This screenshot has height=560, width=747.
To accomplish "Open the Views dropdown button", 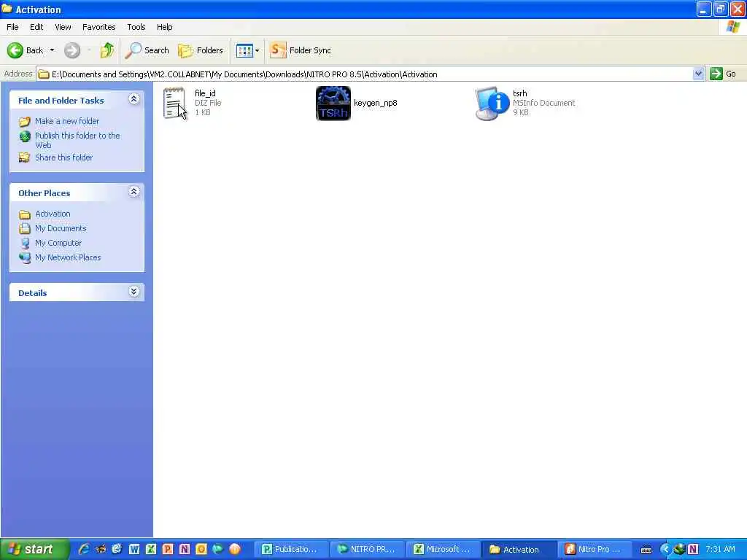I will pos(248,50).
